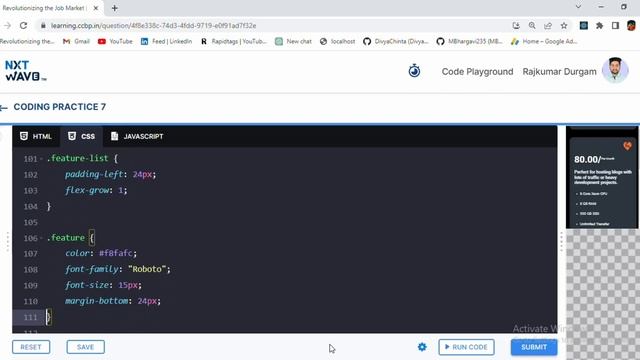Open a new browser tab
This screenshot has height=360, width=640.
click(115, 8)
